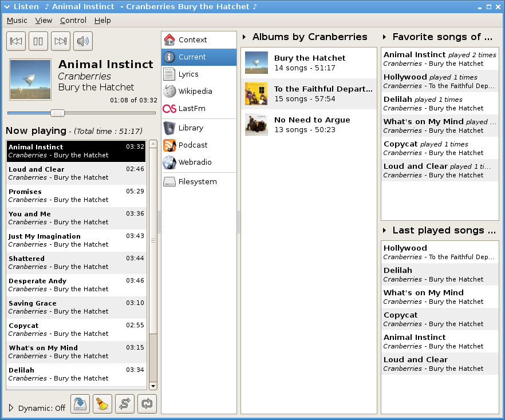505x420 pixels.
Task: Open the window menu arrow in title bar
Action: 6,6
